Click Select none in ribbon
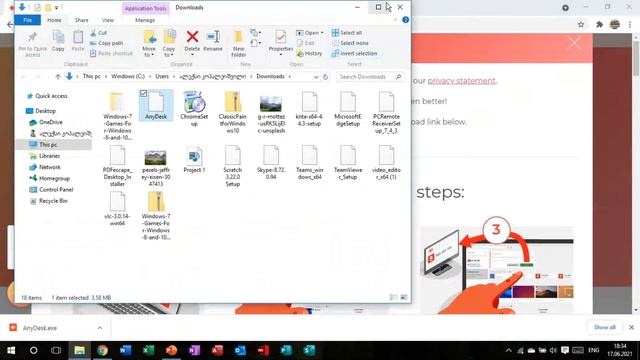The image size is (640, 360). coord(350,43)
